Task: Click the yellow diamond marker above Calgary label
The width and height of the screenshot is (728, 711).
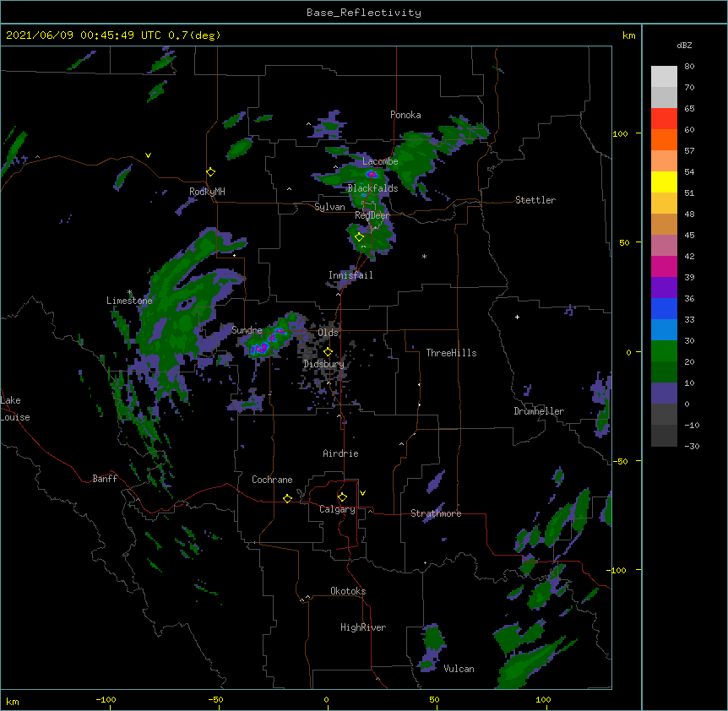Action: 342,497
